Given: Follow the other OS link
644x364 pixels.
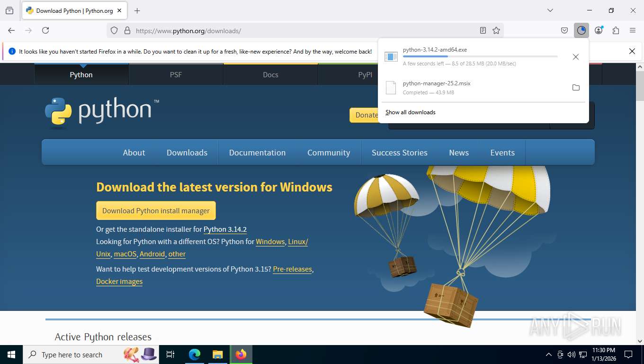Looking at the screenshot, I should [x=177, y=254].
